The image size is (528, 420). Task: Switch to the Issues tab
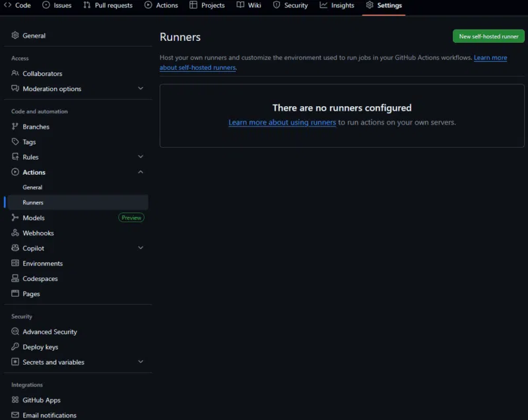57,5
